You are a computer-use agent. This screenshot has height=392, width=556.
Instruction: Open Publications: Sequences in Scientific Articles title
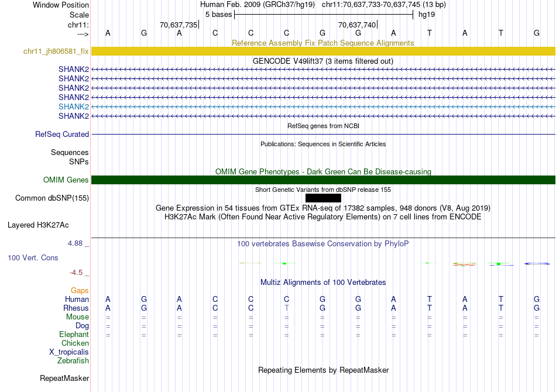(x=323, y=144)
